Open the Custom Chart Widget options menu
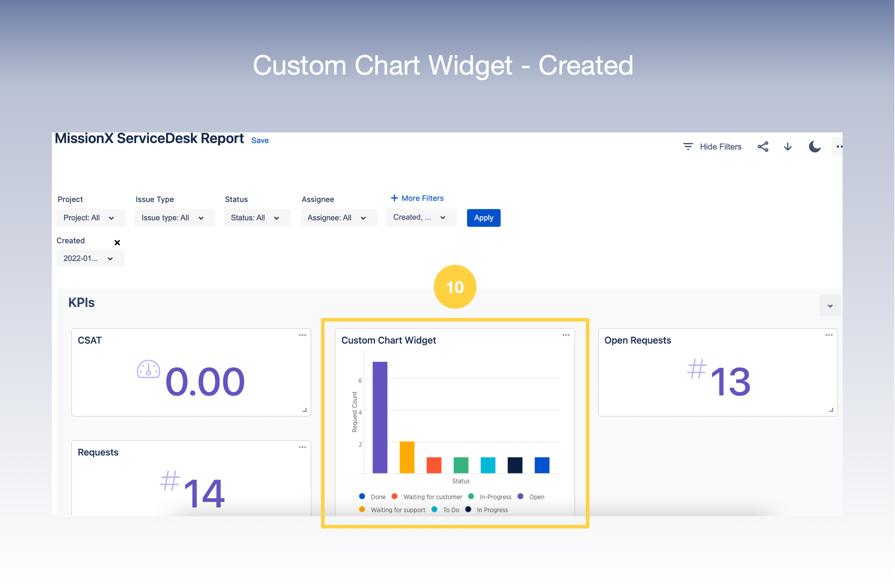 pyautogui.click(x=566, y=335)
